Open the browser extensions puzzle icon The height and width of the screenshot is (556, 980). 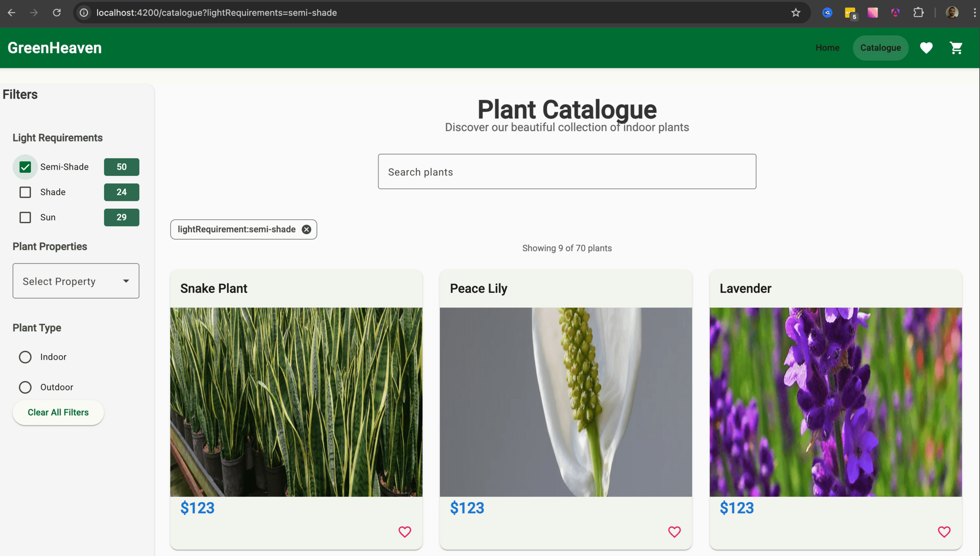pos(918,13)
